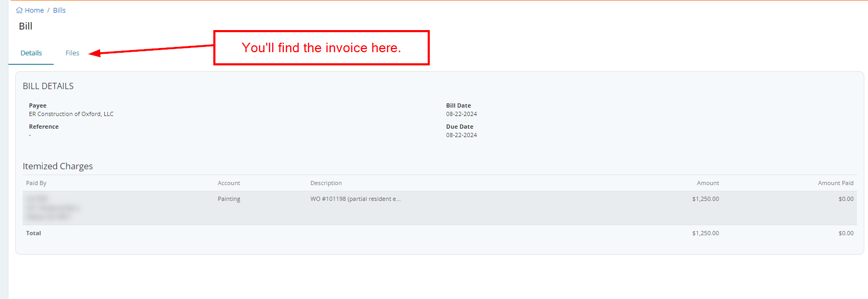Click the Description column header
868x299 pixels.
pyautogui.click(x=326, y=183)
